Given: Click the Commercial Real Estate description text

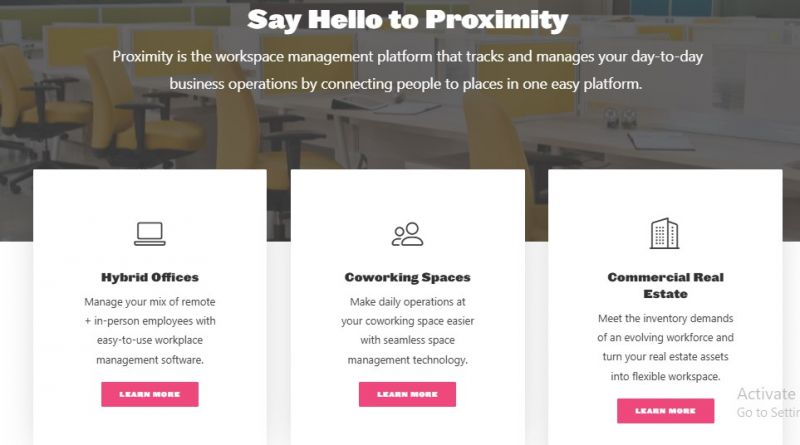Looking at the screenshot, I should [x=665, y=347].
